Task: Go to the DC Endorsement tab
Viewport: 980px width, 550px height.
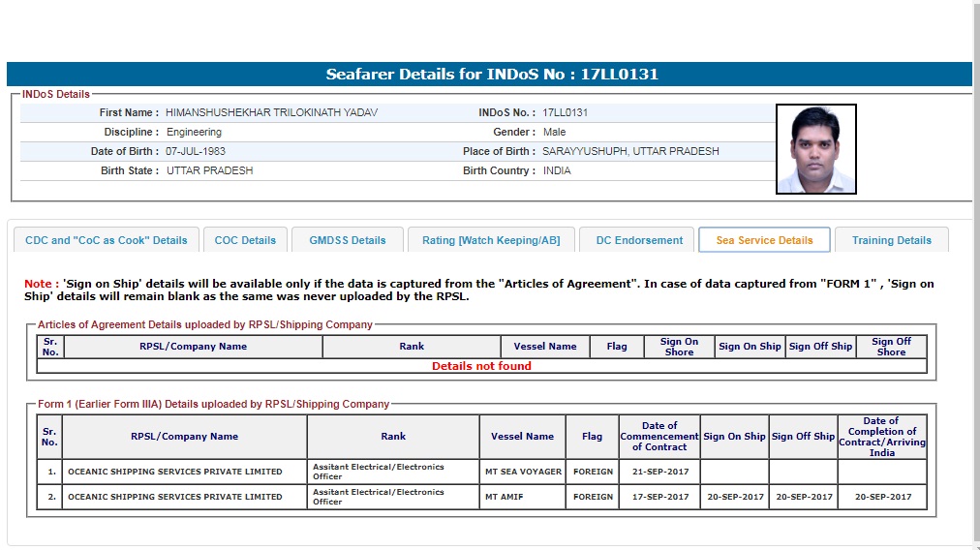Action: point(639,240)
